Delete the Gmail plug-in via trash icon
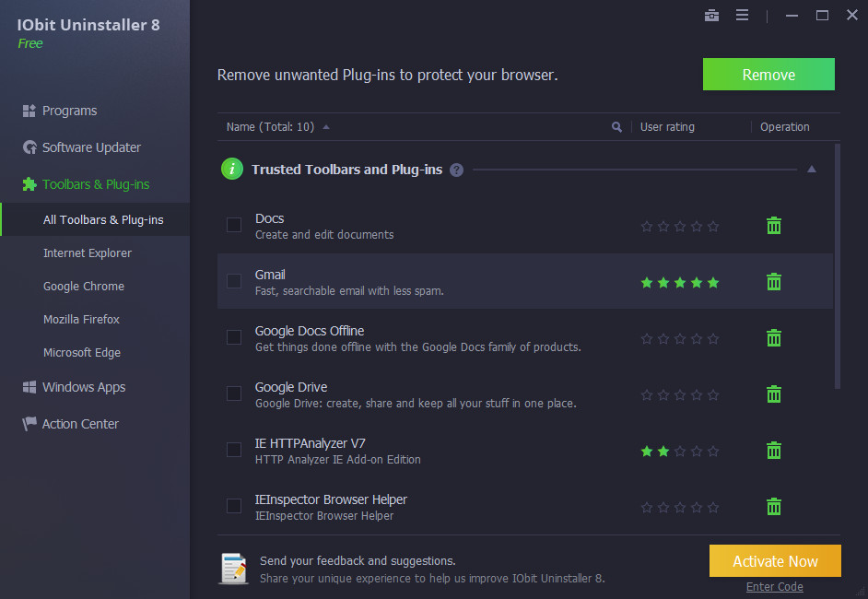The height and width of the screenshot is (599, 868). (x=774, y=282)
